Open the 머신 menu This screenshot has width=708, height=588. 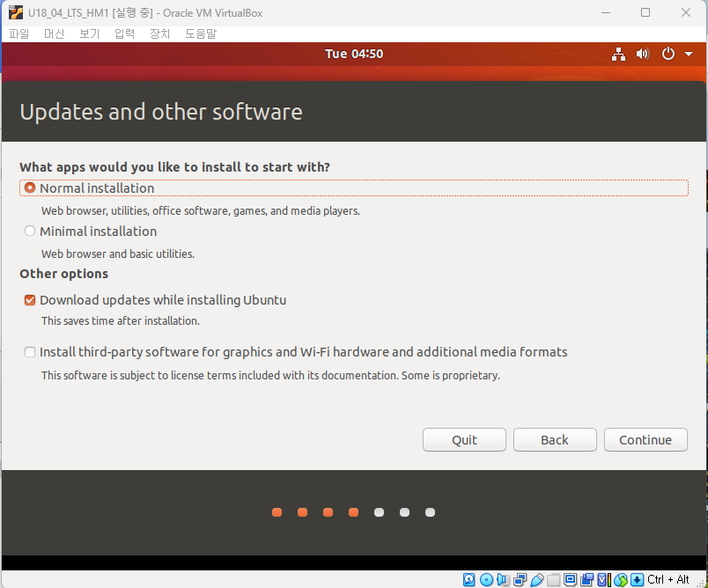pyautogui.click(x=55, y=33)
